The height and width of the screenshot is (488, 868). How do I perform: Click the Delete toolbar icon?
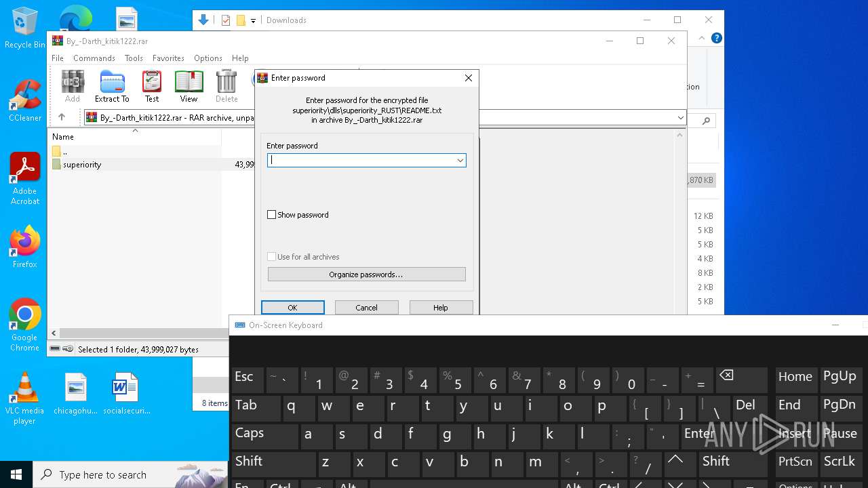[226, 86]
